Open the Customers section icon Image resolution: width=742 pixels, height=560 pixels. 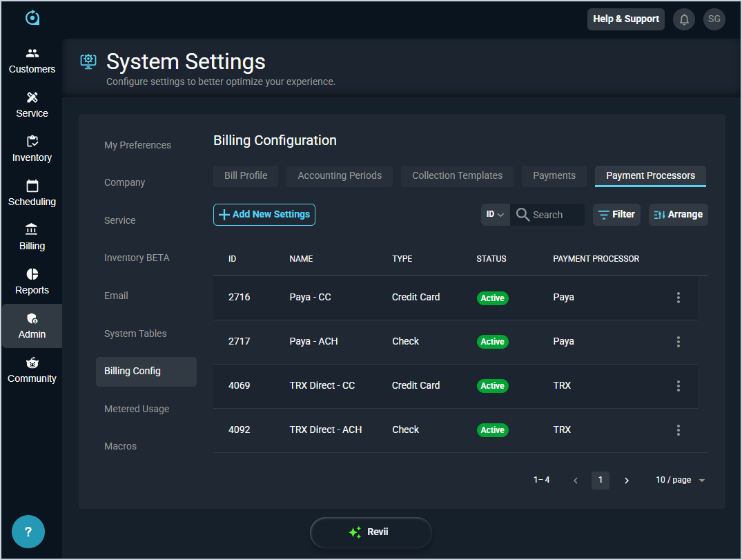pyautogui.click(x=32, y=54)
